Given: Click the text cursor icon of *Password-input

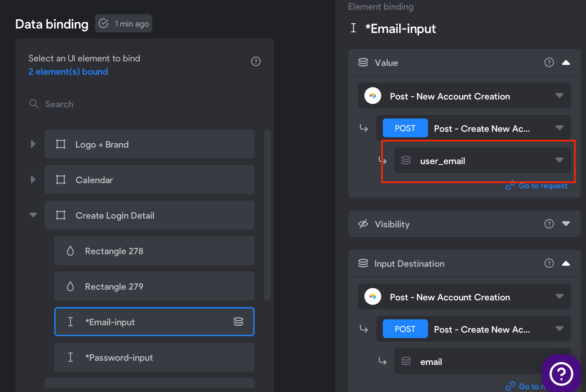Looking at the screenshot, I should [70, 357].
